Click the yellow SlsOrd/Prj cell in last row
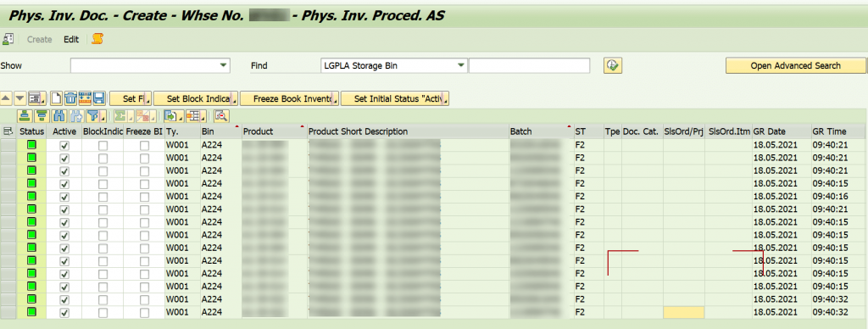Screen dimensions: 868x329 coord(684,312)
